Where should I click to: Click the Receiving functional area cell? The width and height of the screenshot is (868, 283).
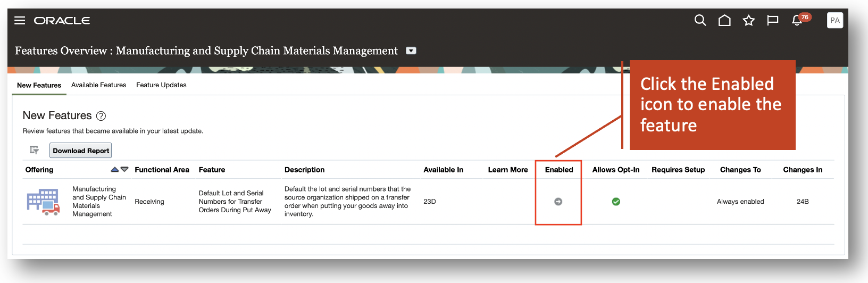coord(149,202)
